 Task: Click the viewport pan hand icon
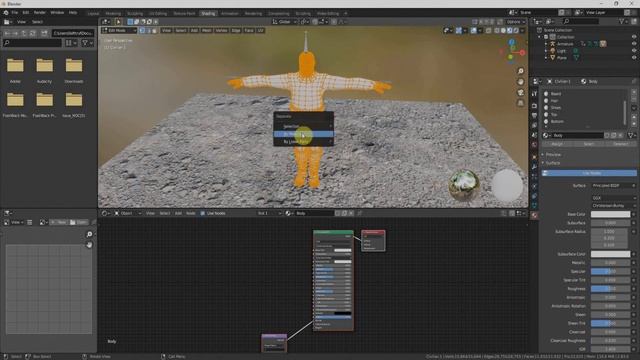520,82
